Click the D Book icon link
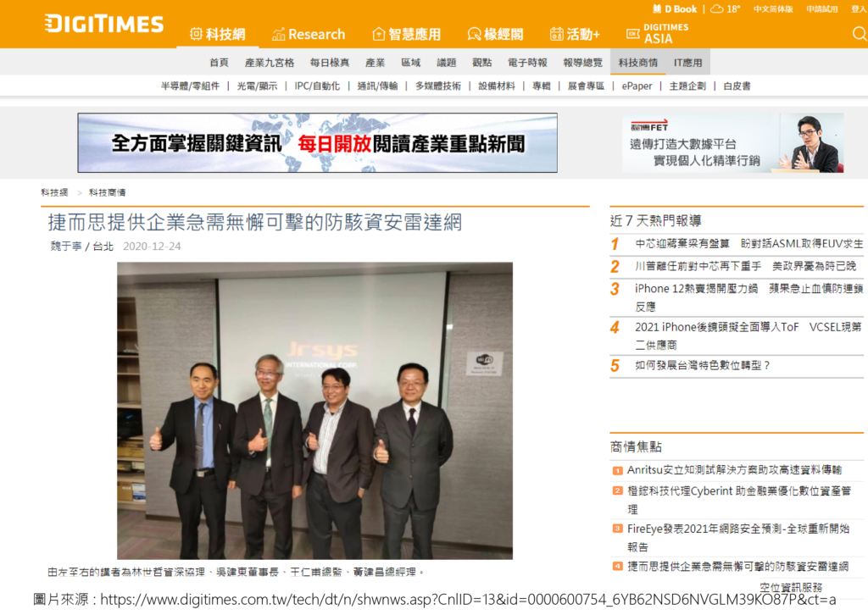This screenshot has height=615, width=868. [x=674, y=8]
